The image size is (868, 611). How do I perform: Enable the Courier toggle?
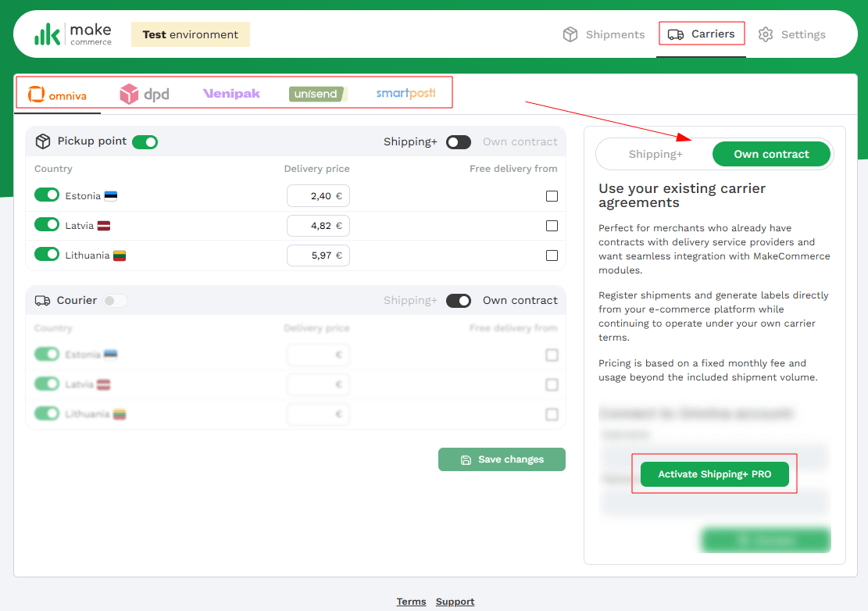(x=115, y=301)
